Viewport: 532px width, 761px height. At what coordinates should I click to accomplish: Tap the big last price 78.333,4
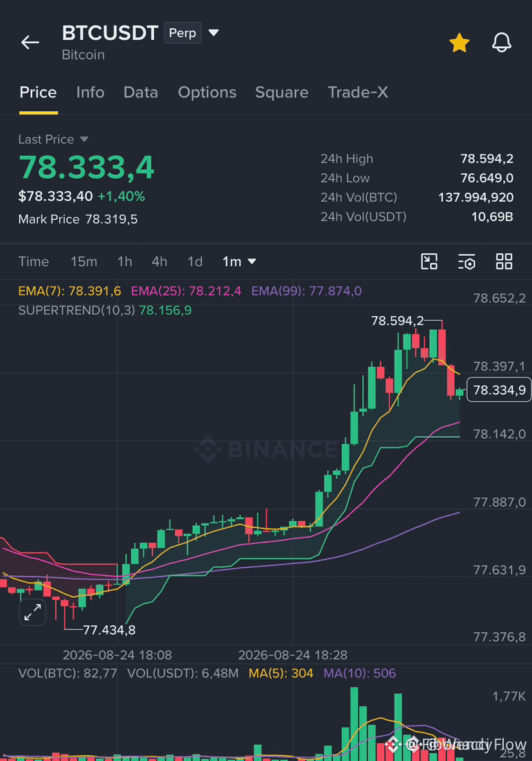pos(86,168)
